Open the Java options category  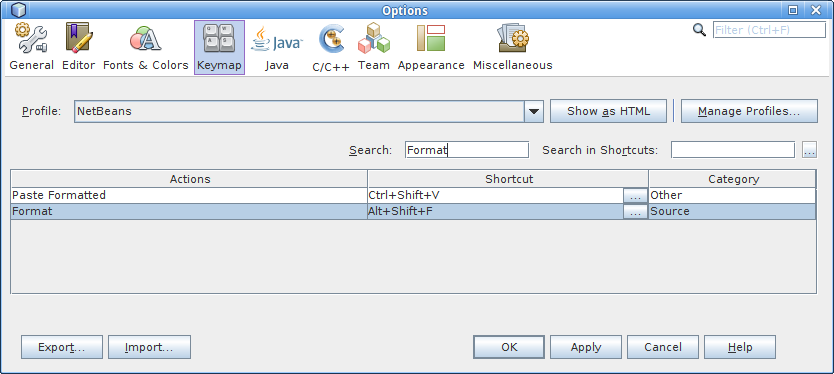tap(277, 47)
